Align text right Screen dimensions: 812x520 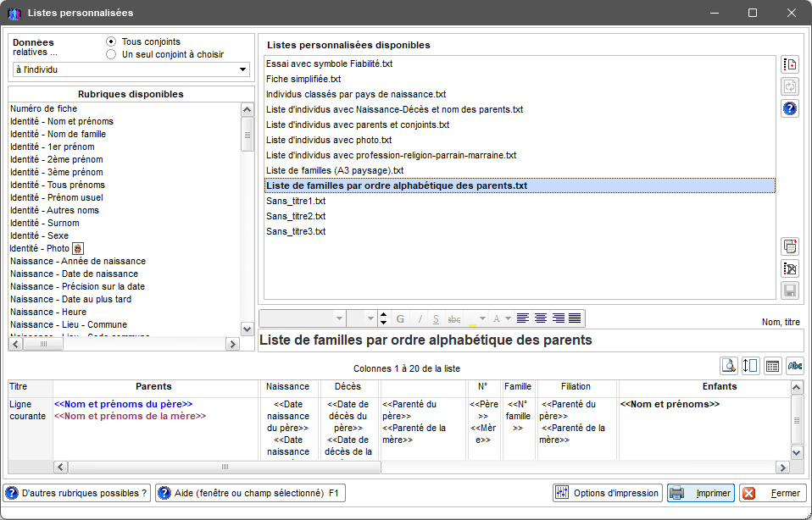point(559,318)
